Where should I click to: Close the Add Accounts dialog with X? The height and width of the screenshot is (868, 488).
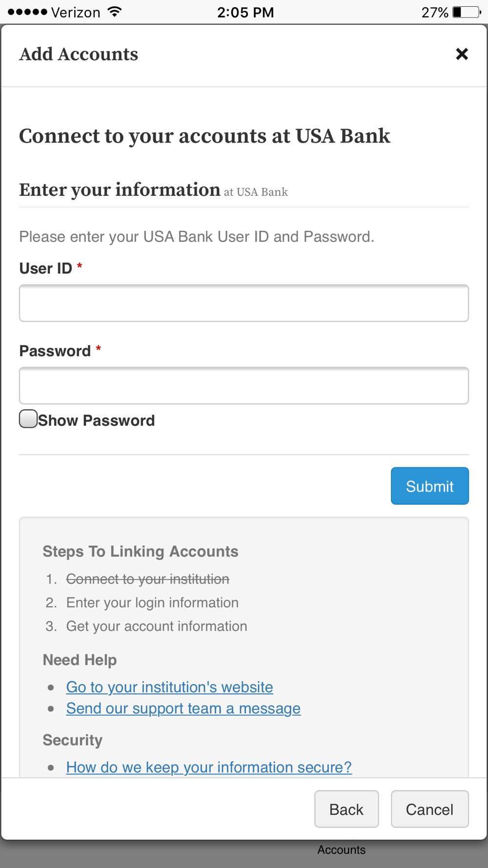pos(462,54)
